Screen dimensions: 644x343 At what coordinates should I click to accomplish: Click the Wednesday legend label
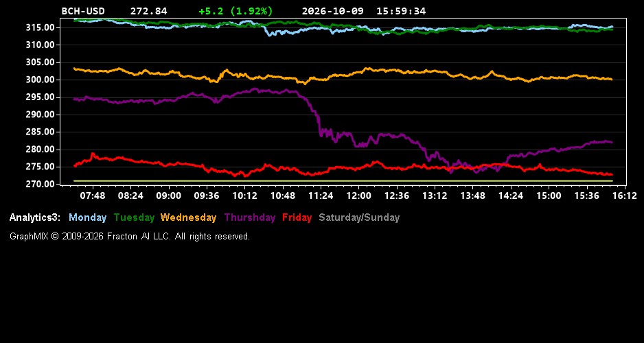click(x=188, y=217)
